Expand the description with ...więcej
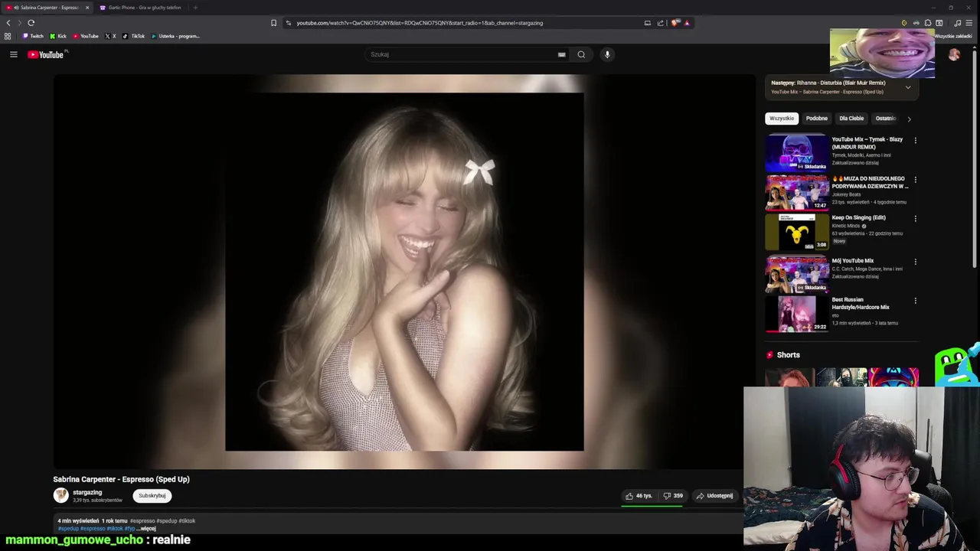Viewport: 980px width, 551px height. click(146, 529)
